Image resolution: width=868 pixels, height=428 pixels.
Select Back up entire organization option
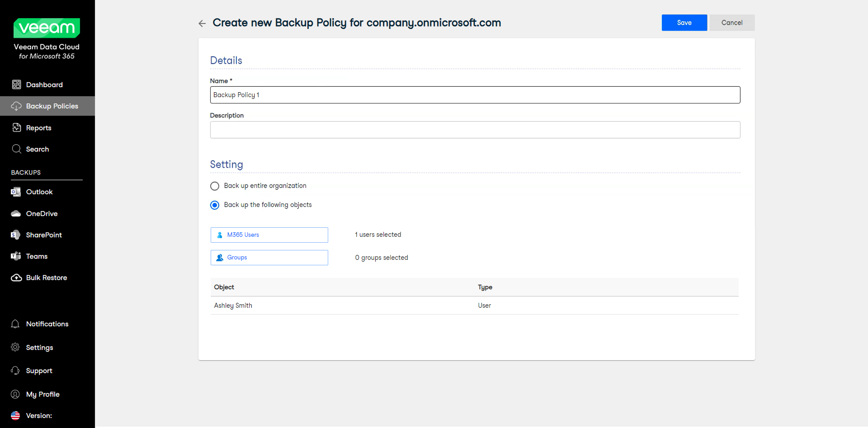click(x=215, y=186)
